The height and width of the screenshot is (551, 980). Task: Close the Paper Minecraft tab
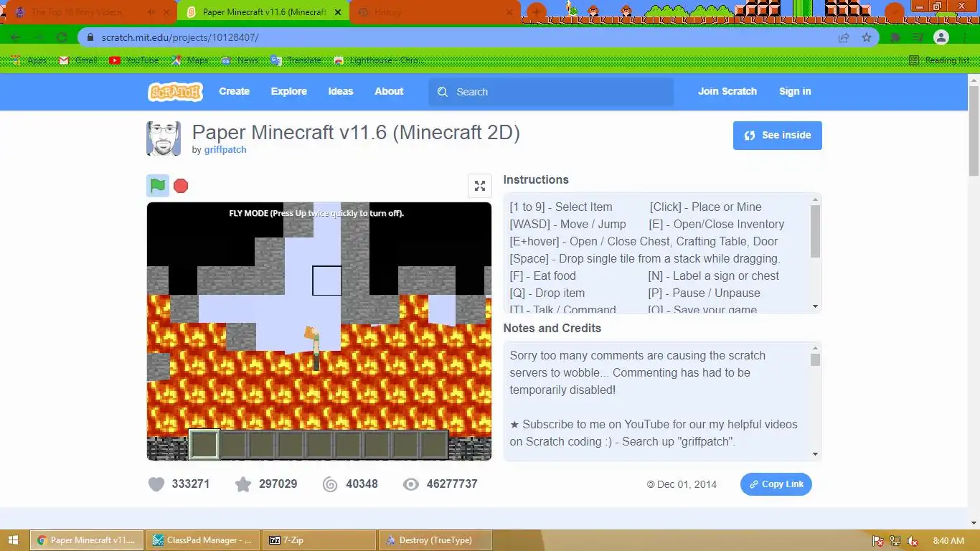(x=338, y=12)
